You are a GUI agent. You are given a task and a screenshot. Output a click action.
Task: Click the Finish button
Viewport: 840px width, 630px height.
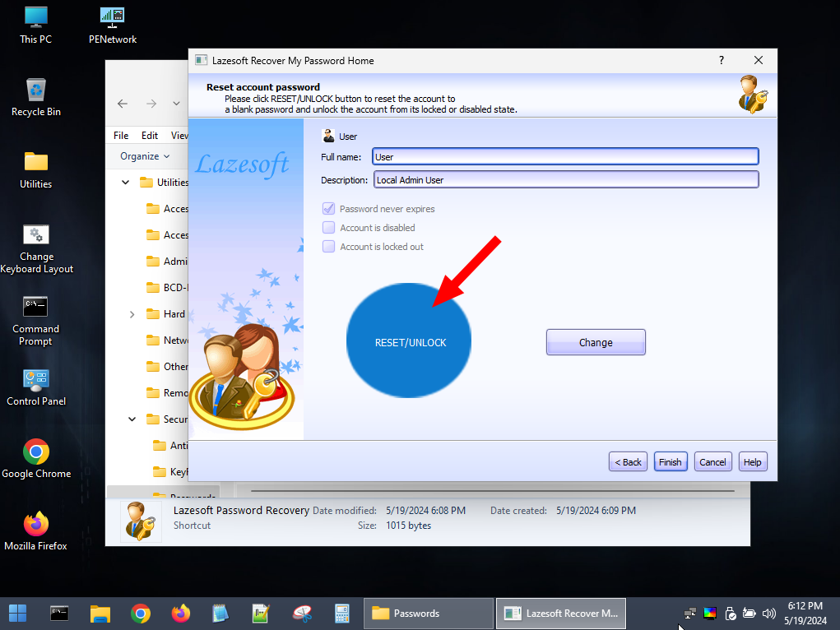pos(671,461)
